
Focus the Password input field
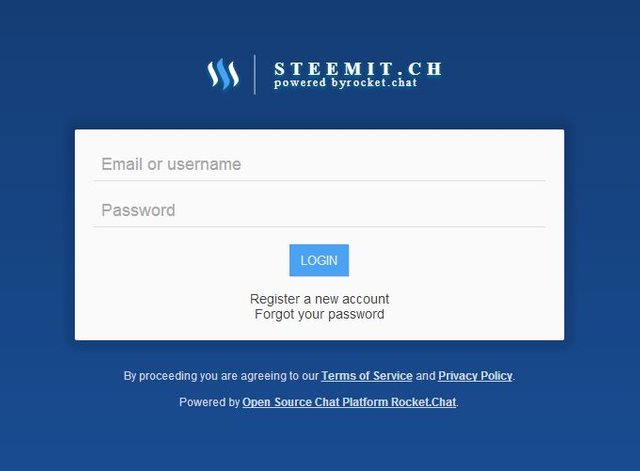click(319, 210)
